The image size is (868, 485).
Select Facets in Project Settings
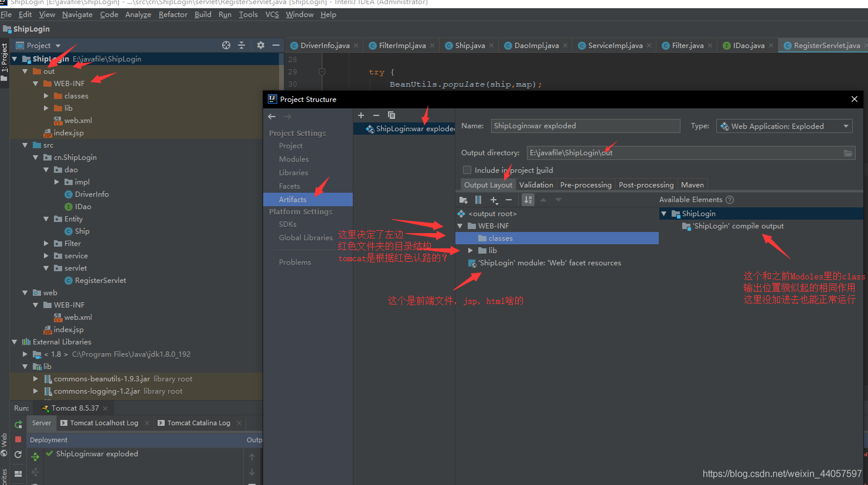pos(290,186)
